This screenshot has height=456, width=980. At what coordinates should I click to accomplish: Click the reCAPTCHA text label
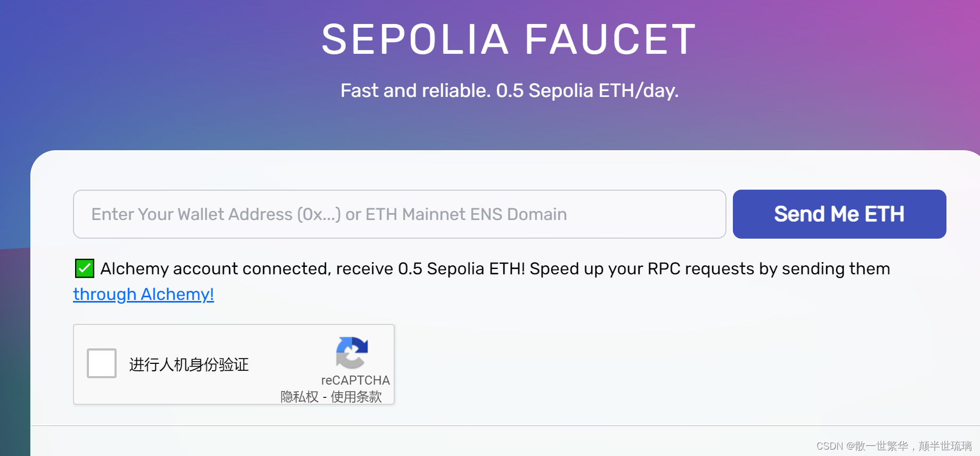355,380
